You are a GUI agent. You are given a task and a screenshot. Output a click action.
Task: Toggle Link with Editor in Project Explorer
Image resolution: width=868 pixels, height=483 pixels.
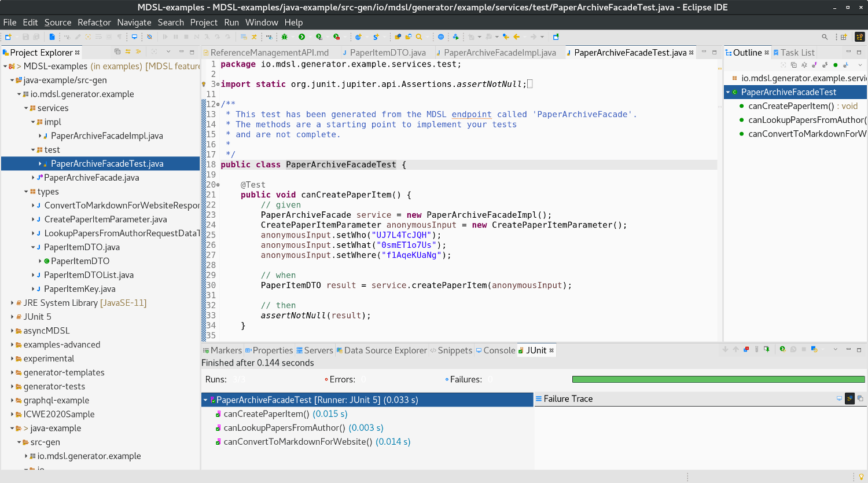128,52
